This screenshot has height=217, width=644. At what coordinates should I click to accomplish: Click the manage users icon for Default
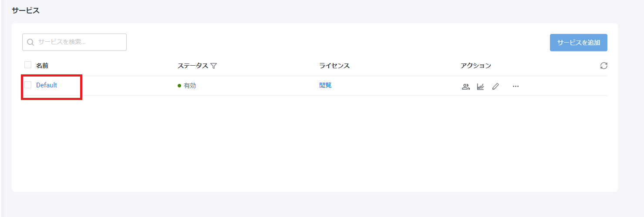465,87
